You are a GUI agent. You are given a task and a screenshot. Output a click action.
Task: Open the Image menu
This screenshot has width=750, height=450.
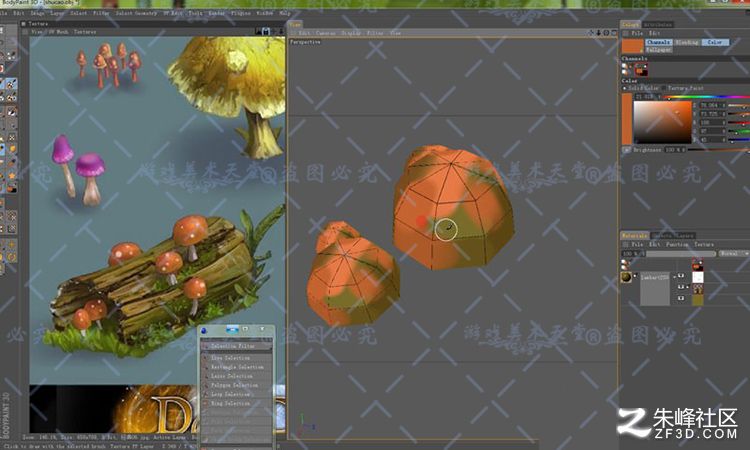pyautogui.click(x=37, y=13)
